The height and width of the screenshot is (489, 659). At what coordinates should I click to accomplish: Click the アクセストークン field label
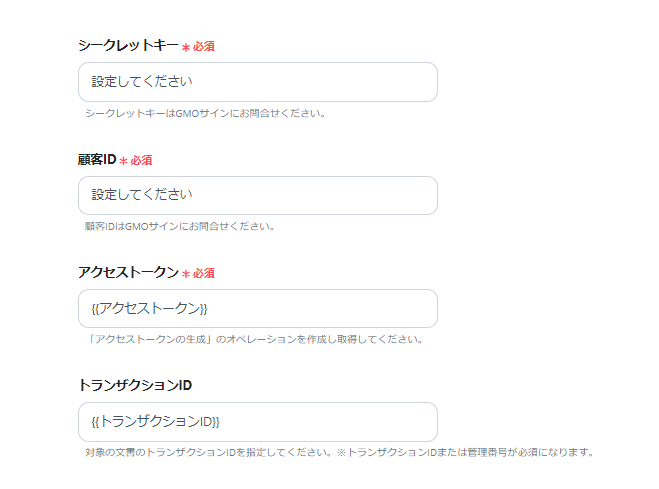pos(128,272)
